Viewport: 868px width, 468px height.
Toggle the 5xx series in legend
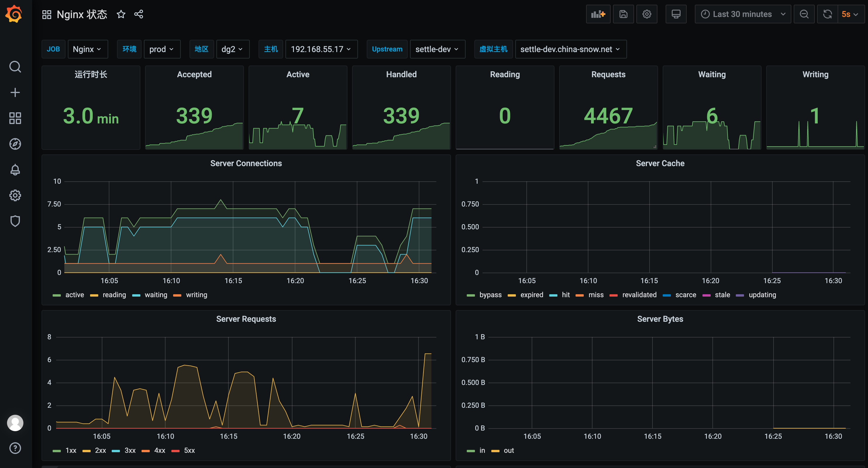point(190,450)
